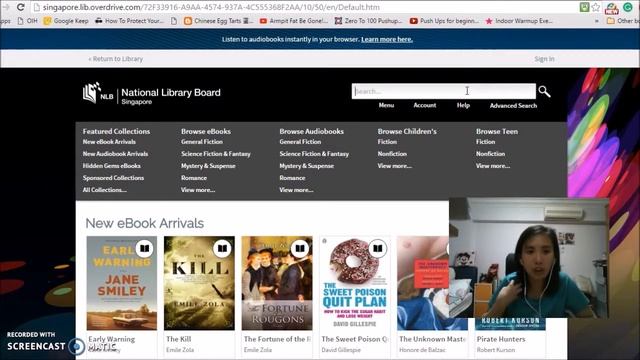Expand All Collections link
This screenshot has height=360, width=640.
point(104,190)
